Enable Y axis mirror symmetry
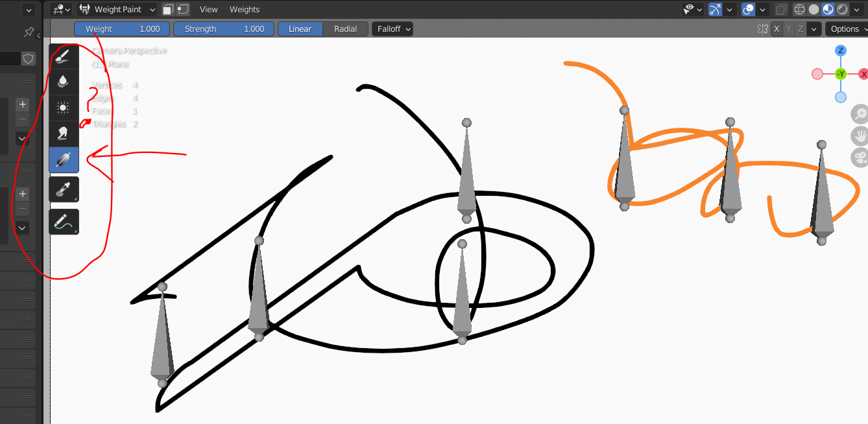 pyautogui.click(x=789, y=29)
